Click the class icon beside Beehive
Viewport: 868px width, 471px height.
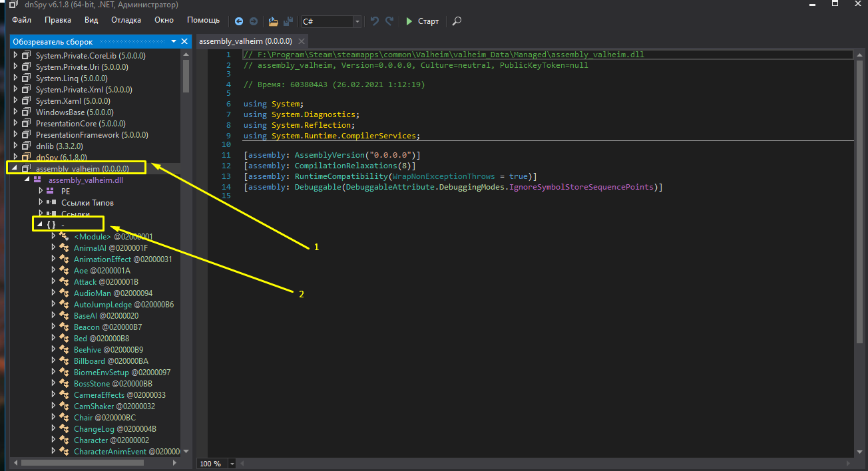65,350
